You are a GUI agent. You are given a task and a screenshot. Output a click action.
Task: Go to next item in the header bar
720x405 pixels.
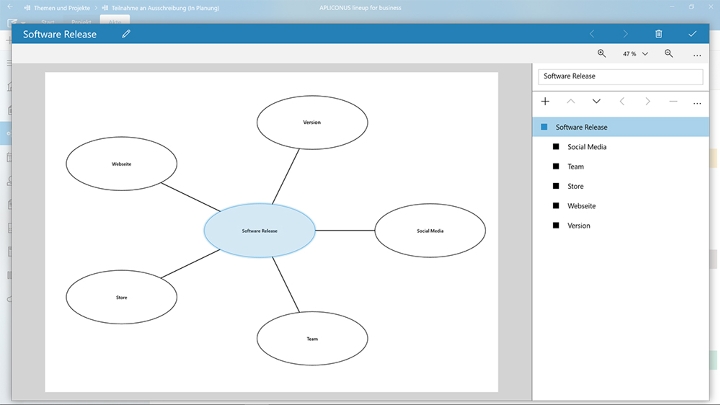click(625, 34)
